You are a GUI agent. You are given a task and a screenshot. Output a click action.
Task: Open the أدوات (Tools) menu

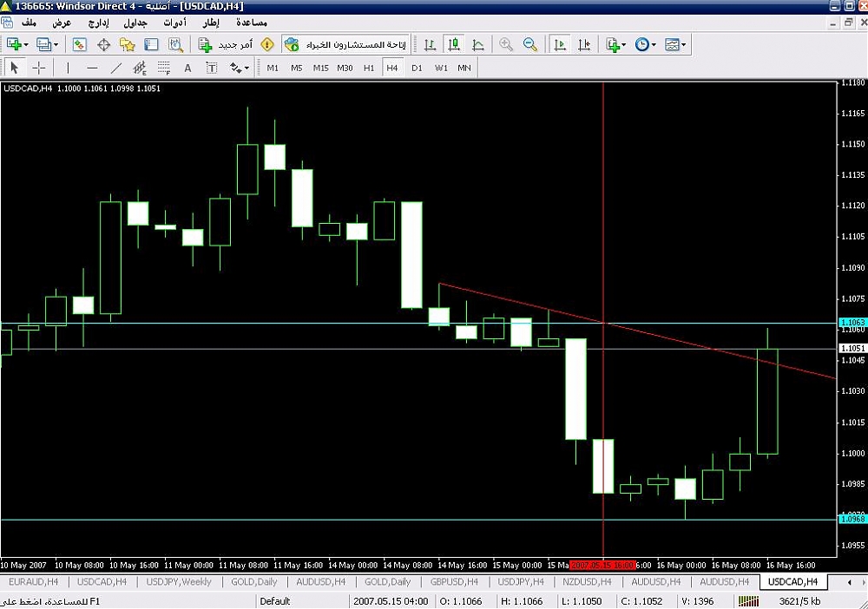175,23
